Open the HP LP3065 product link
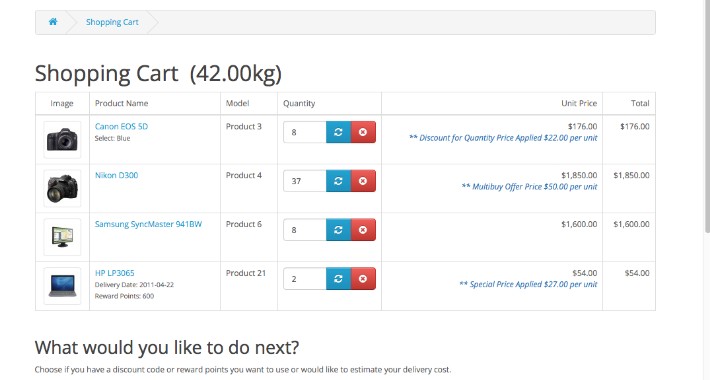The width and height of the screenshot is (710, 380). tap(115, 273)
